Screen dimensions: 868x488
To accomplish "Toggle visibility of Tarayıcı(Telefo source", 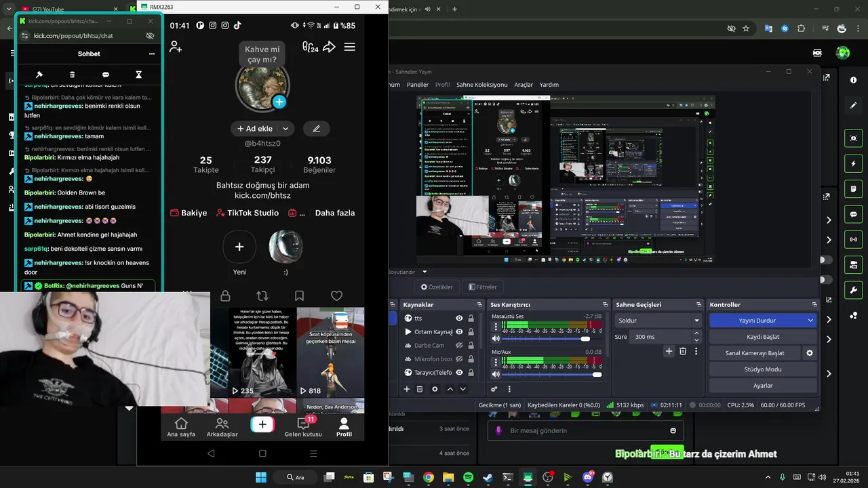I will (x=459, y=372).
